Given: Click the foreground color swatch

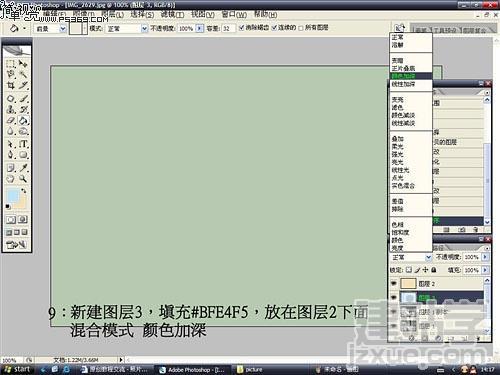Looking at the screenshot, I should point(13,195).
